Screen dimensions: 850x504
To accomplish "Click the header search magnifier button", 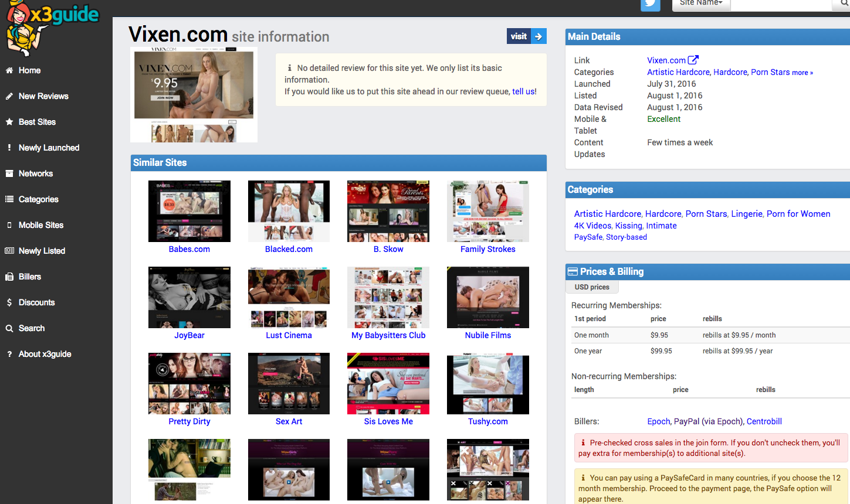I will 841,4.
